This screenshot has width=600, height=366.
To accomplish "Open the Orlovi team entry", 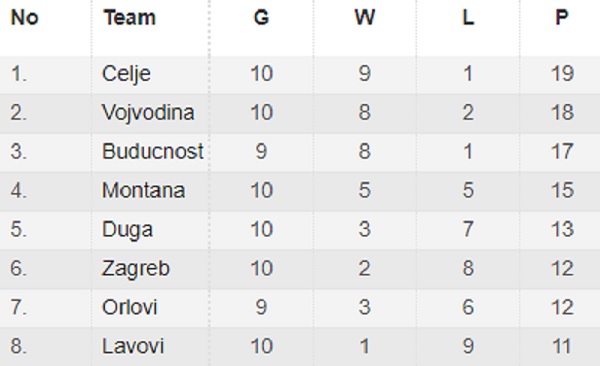I will [x=129, y=307].
